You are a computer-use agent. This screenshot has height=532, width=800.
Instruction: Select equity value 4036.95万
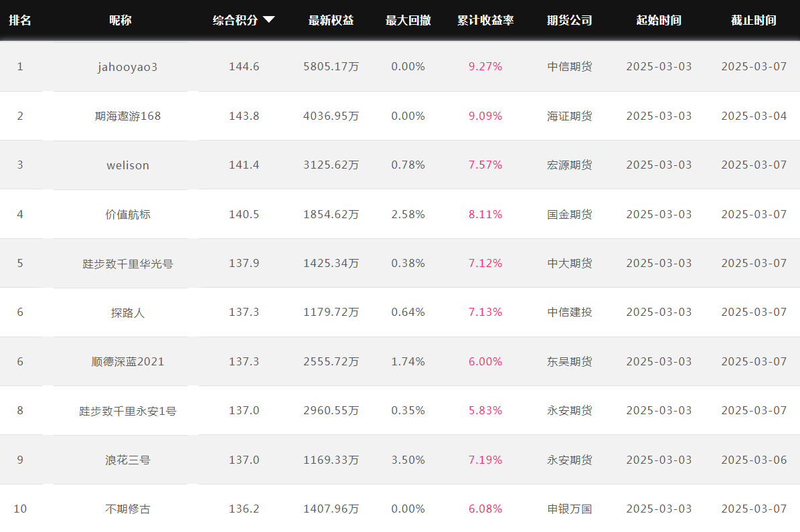331,116
